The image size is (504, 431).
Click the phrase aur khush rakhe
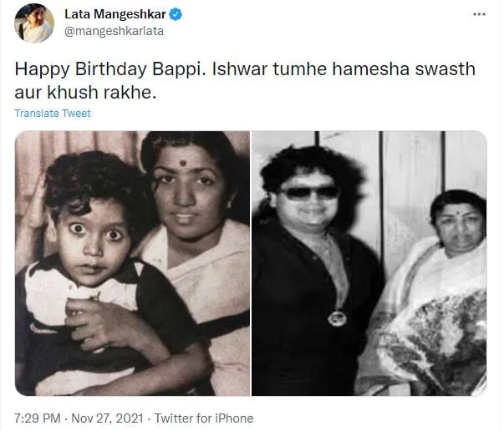tap(85, 93)
